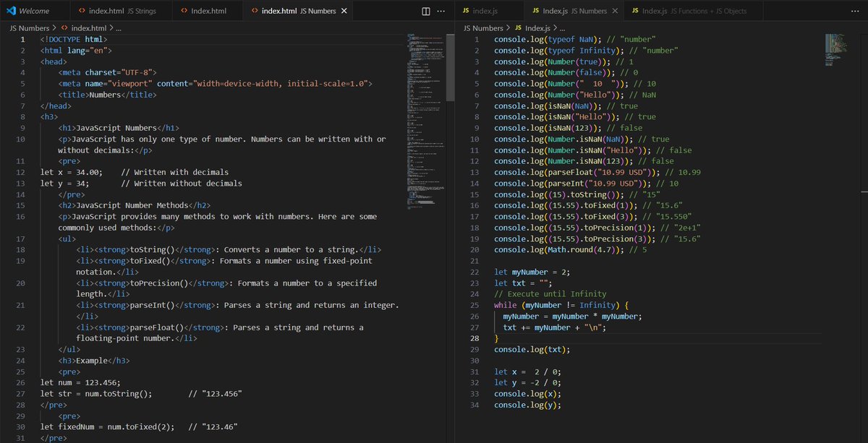Close the Index.js JS Numbers tab

(x=615, y=11)
